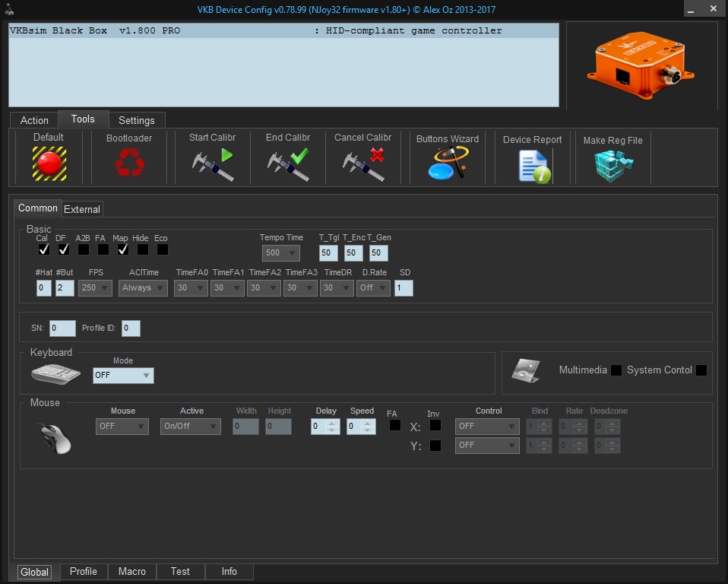Click the Profile ID input field
Screen dimensions: 728x584
(131, 328)
